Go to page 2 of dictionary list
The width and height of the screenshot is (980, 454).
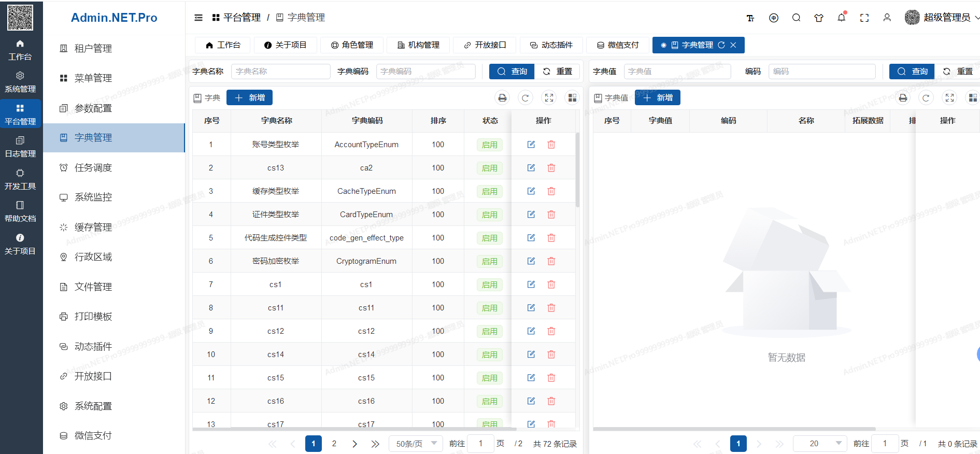[334, 444]
